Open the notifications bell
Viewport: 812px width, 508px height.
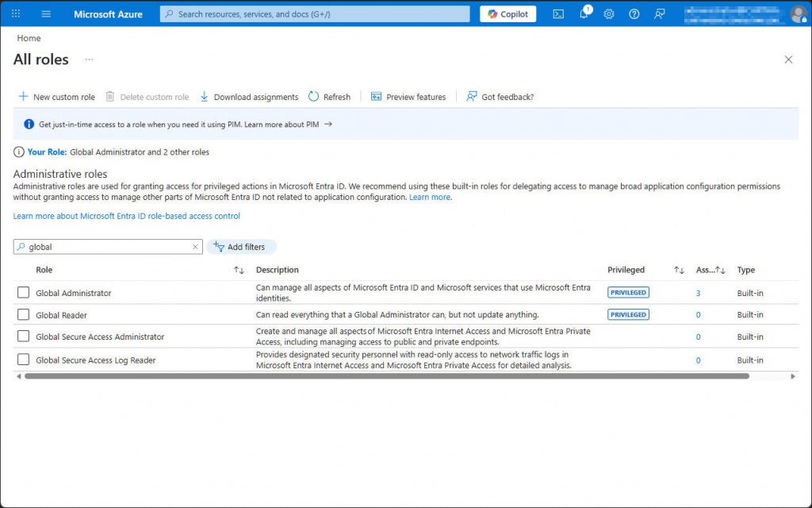click(584, 13)
